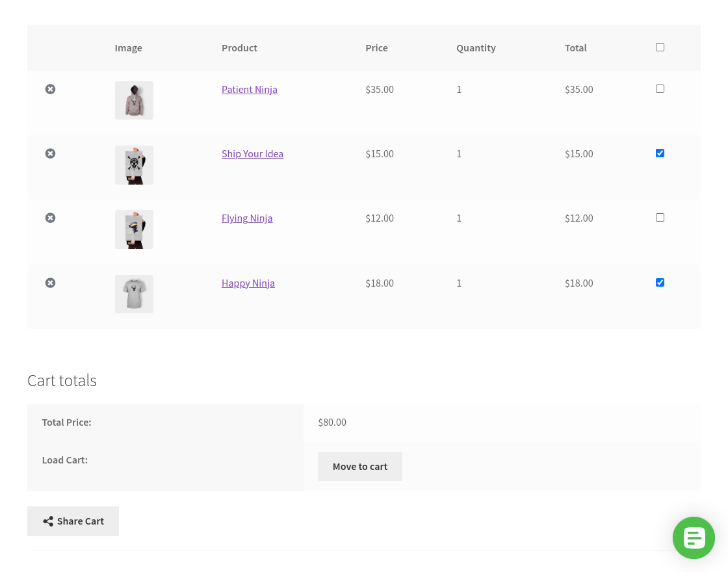Check the Flying Ninja row checkbox
Screen dimensions: 728x572
[660, 217]
